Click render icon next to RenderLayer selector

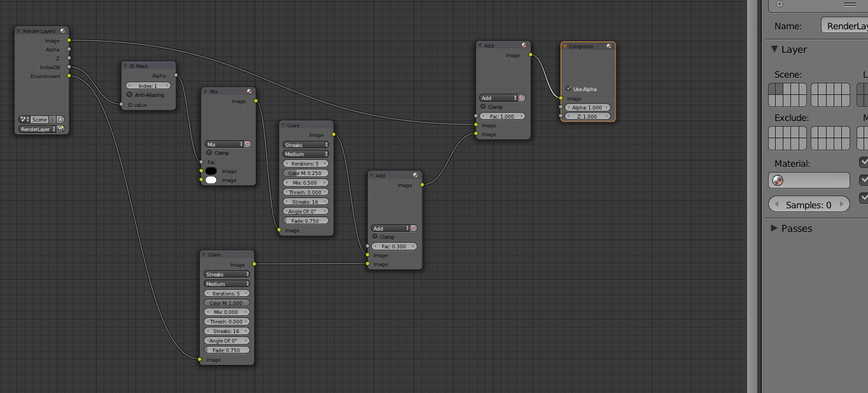pyautogui.click(x=60, y=129)
